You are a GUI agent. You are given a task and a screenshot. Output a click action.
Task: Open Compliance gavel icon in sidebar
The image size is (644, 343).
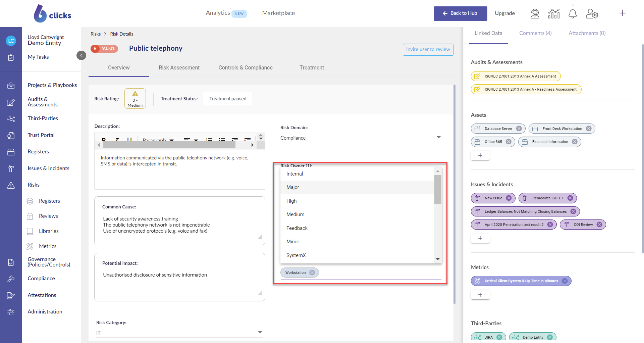point(11,279)
